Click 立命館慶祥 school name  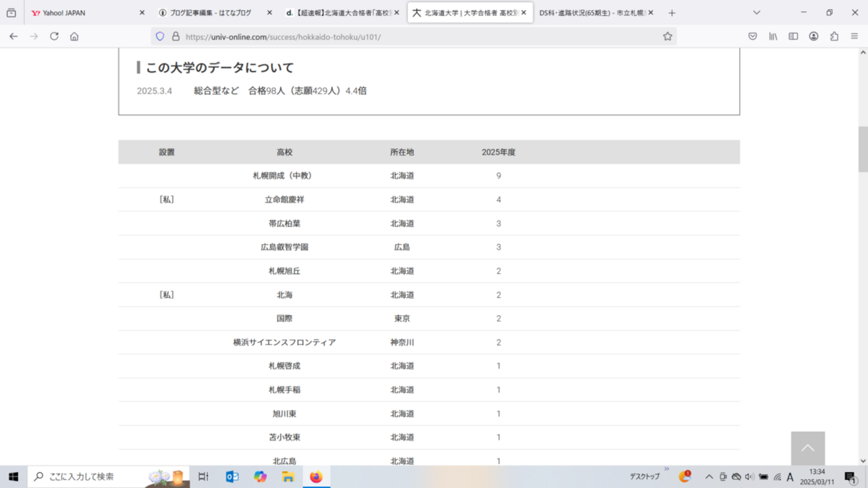(x=284, y=200)
